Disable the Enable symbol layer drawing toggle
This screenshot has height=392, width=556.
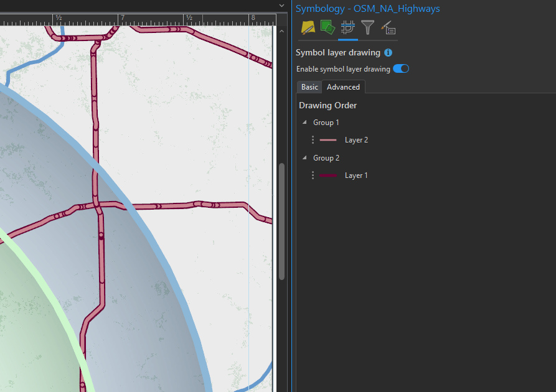(401, 68)
